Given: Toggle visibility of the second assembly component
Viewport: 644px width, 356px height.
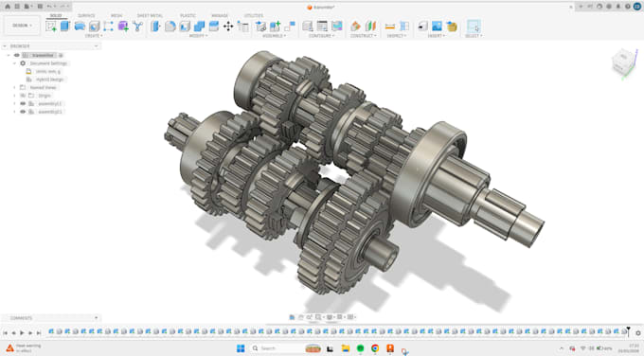Looking at the screenshot, I should pos(23,112).
